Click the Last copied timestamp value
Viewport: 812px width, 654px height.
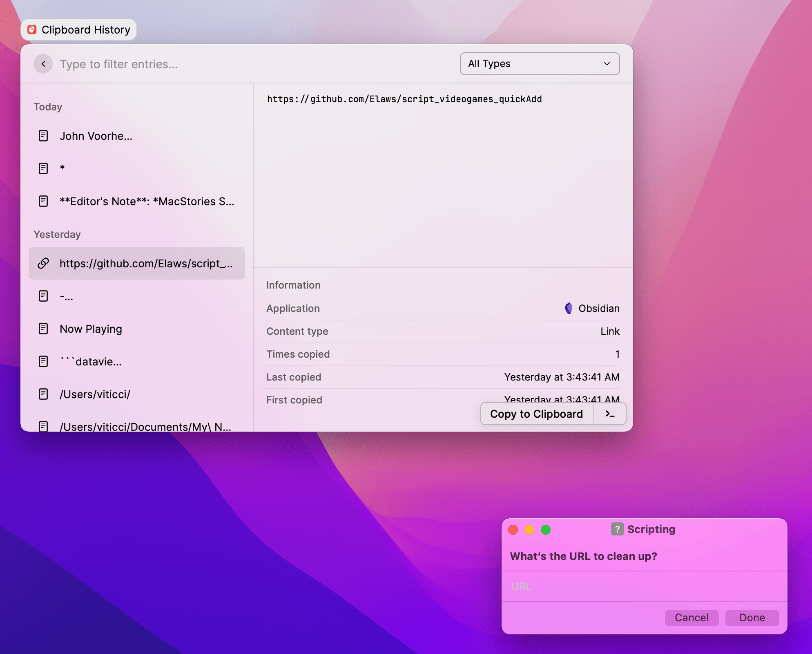pos(562,377)
